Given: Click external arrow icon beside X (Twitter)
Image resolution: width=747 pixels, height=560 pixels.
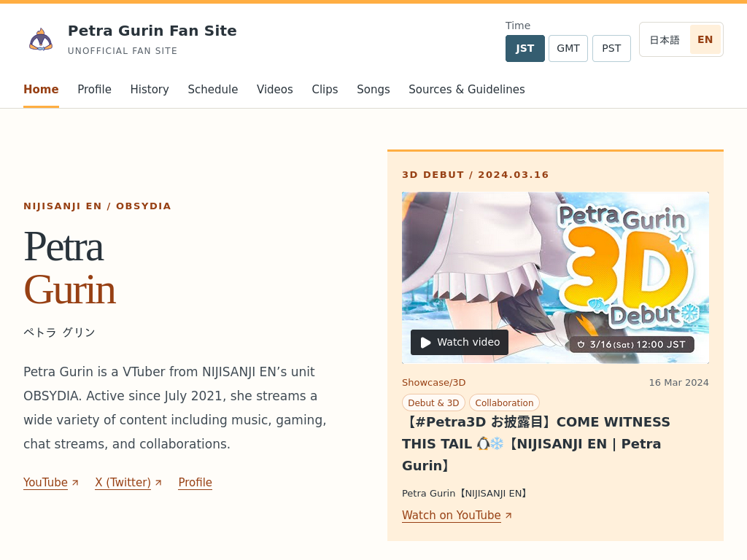Looking at the screenshot, I should (158, 483).
